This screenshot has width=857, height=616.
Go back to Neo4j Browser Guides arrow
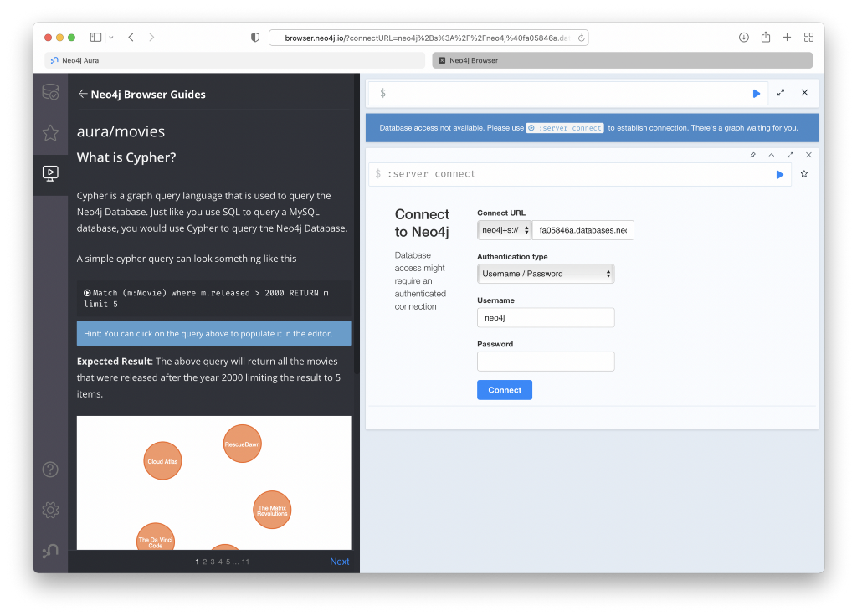(83, 94)
